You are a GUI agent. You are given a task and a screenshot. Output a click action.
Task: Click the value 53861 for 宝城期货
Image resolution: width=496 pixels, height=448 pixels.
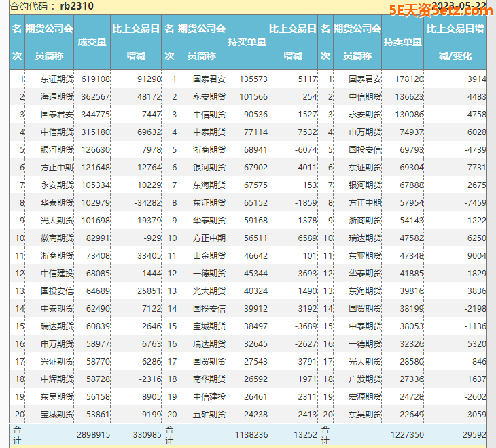[98, 415]
